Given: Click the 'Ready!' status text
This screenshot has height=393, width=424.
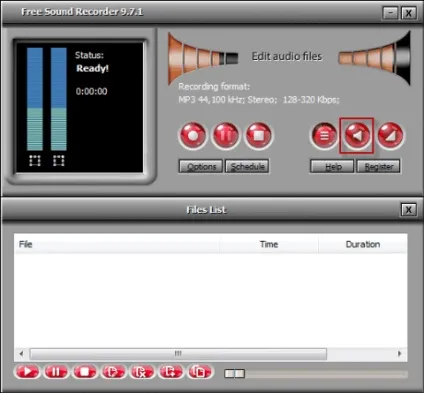Looking at the screenshot, I should [x=93, y=69].
